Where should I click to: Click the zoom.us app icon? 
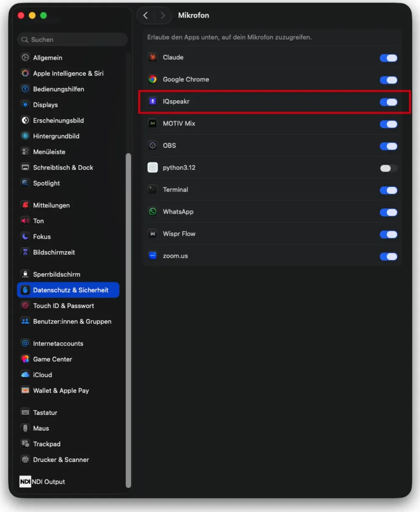pyautogui.click(x=153, y=256)
